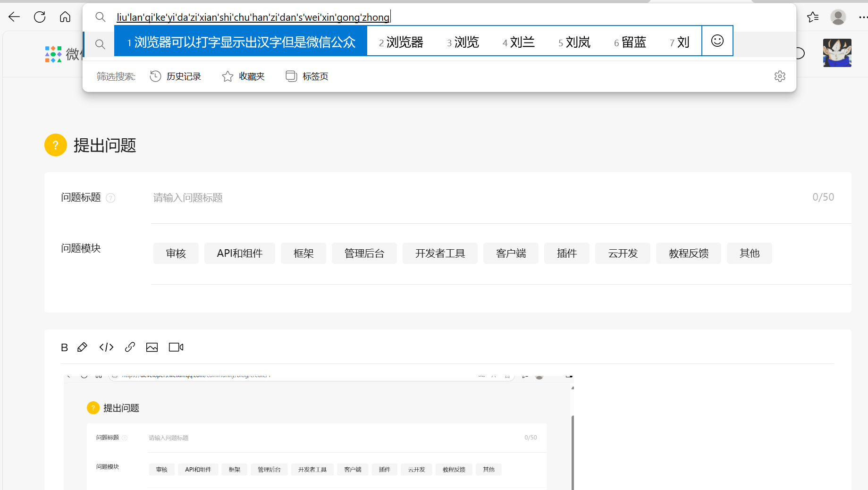
Task: Open address bar search settings gear
Action: [780, 76]
